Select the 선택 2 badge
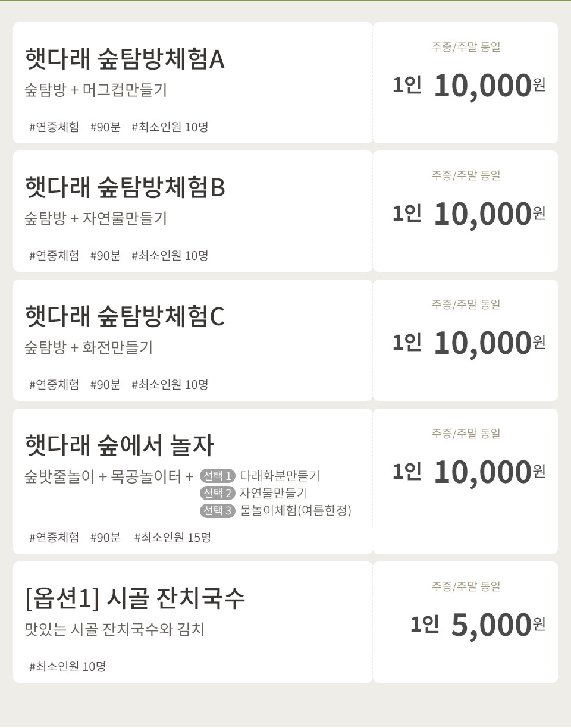 point(218,493)
